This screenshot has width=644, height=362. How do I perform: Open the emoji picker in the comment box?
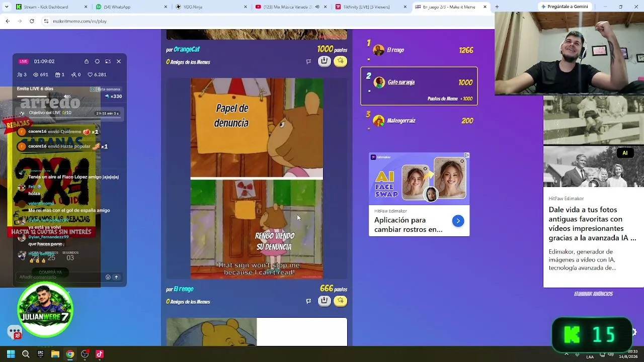[108, 277]
